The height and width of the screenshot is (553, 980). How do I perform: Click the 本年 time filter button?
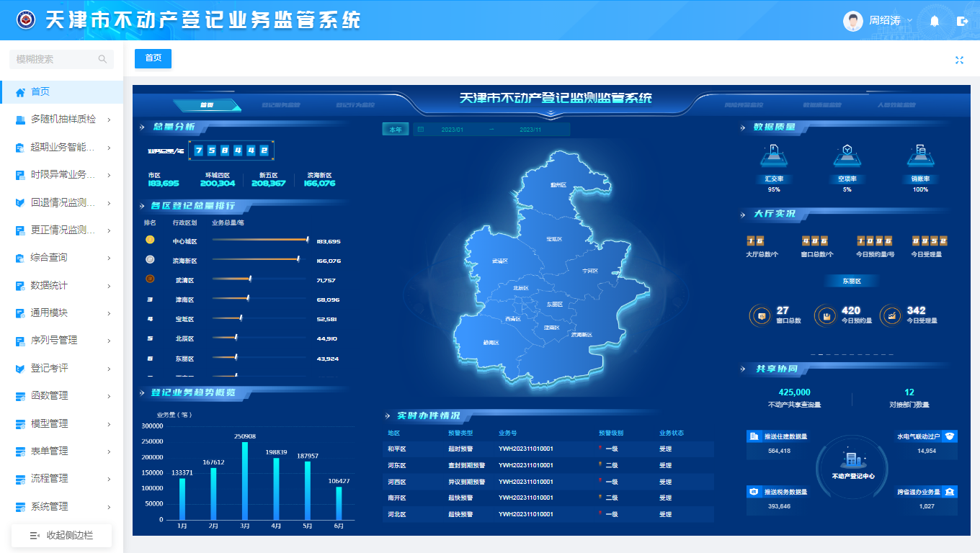396,130
